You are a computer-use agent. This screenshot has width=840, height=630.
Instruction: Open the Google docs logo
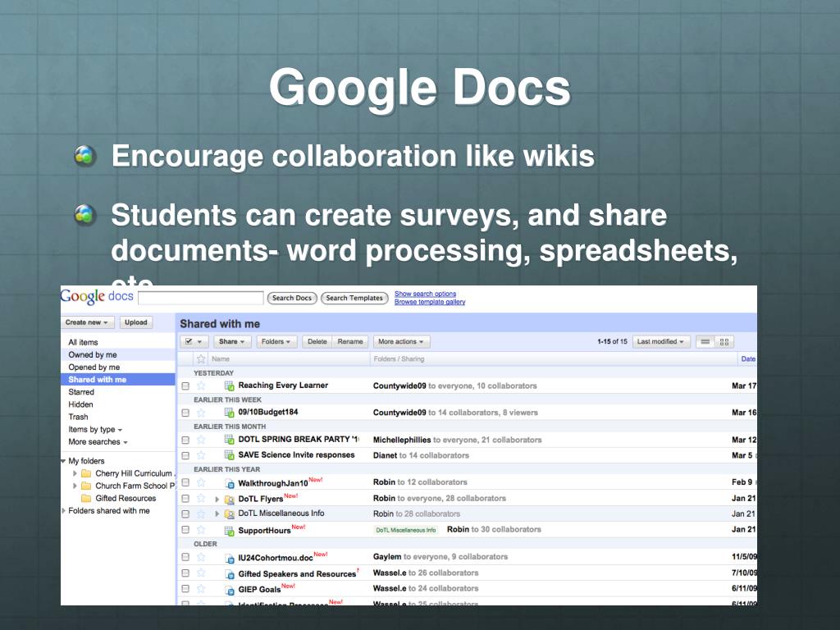coord(97,296)
